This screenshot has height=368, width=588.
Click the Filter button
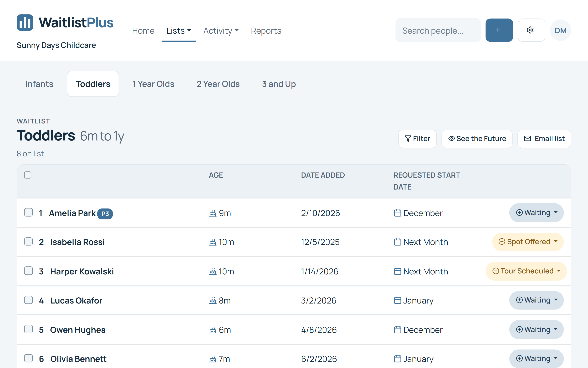click(417, 139)
